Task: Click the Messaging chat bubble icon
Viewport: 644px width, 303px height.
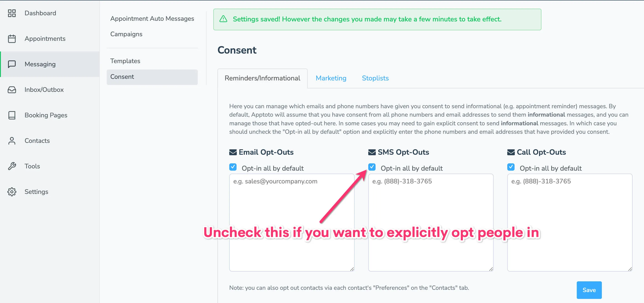Action: [x=12, y=64]
